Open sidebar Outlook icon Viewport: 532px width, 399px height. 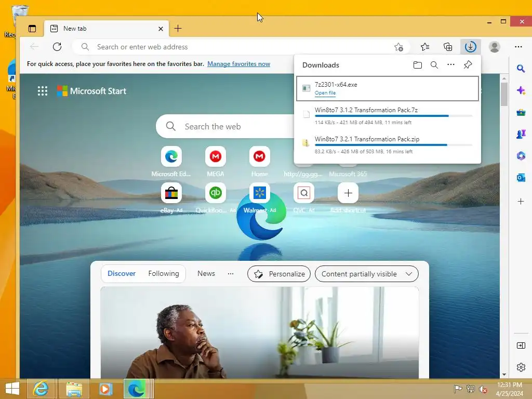click(521, 178)
